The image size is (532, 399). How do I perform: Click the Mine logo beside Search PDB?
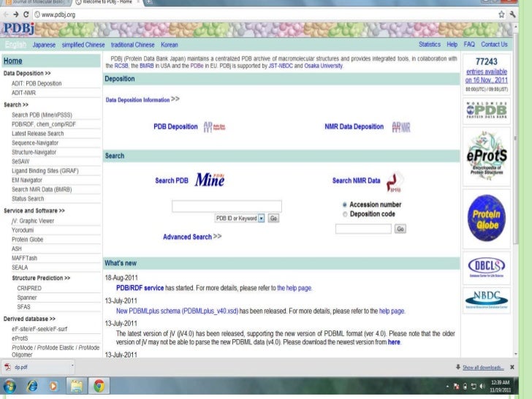coord(210,180)
